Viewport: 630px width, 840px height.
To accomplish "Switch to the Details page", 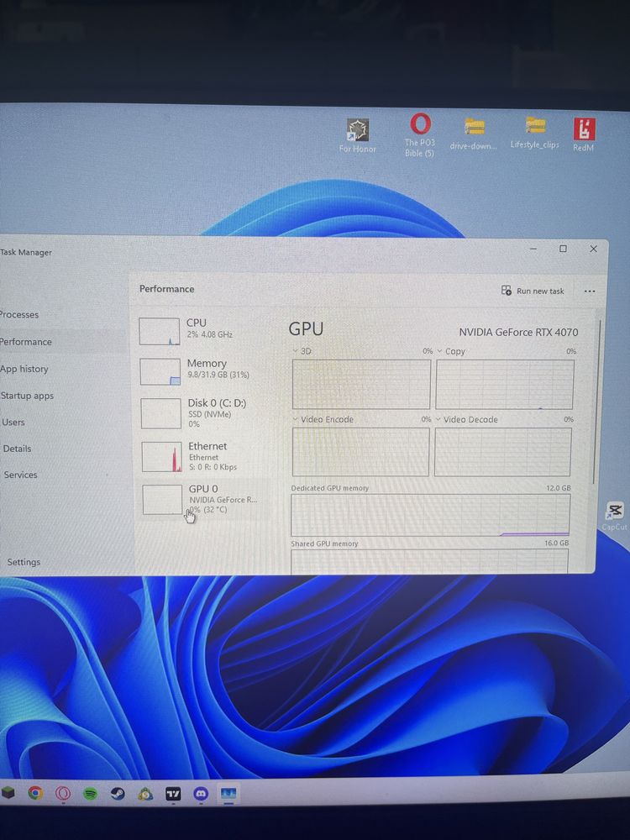I will [17, 449].
